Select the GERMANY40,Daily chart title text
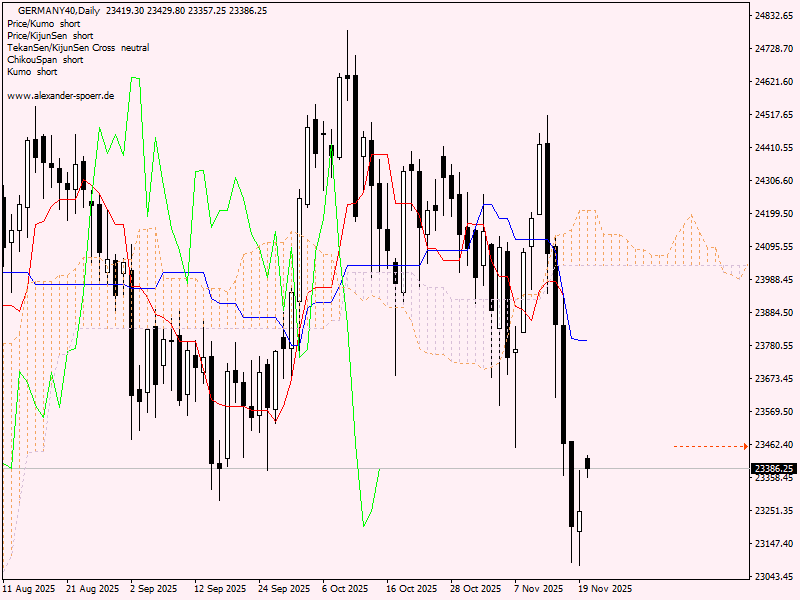 coord(60,8)
